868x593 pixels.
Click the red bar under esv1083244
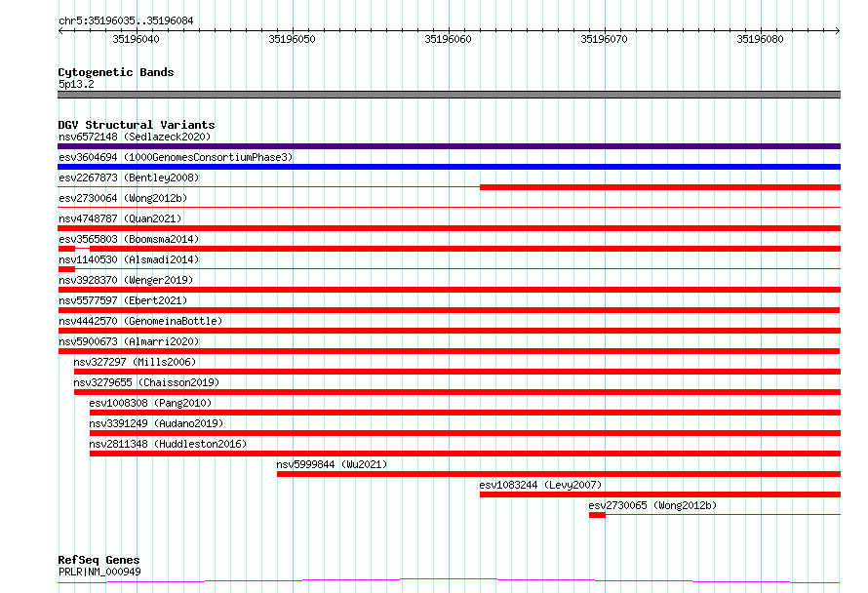point(660,494)
